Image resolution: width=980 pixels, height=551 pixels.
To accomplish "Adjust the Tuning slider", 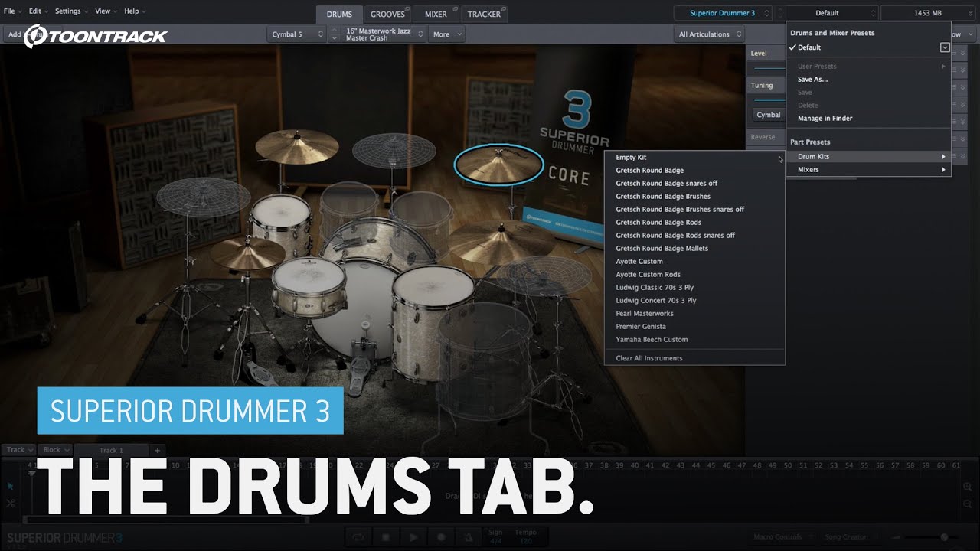I will (769, 99).
